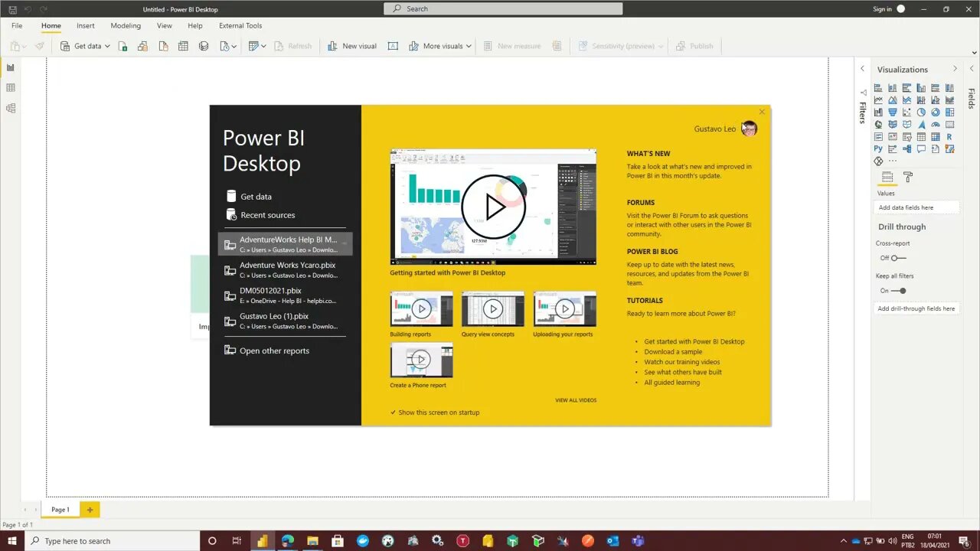Insert a Text box from the ribbon

393,46
